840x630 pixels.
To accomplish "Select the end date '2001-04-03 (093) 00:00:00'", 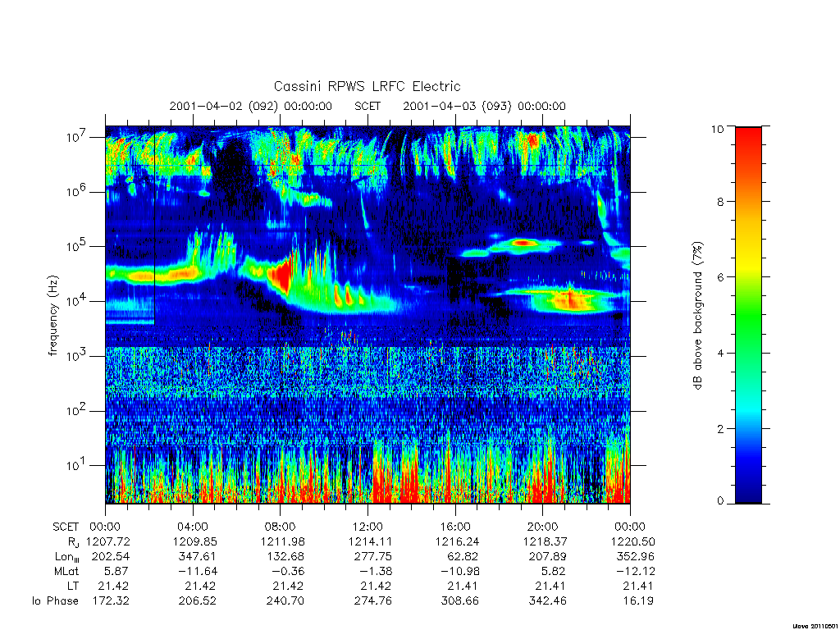I will pos(484,106).
